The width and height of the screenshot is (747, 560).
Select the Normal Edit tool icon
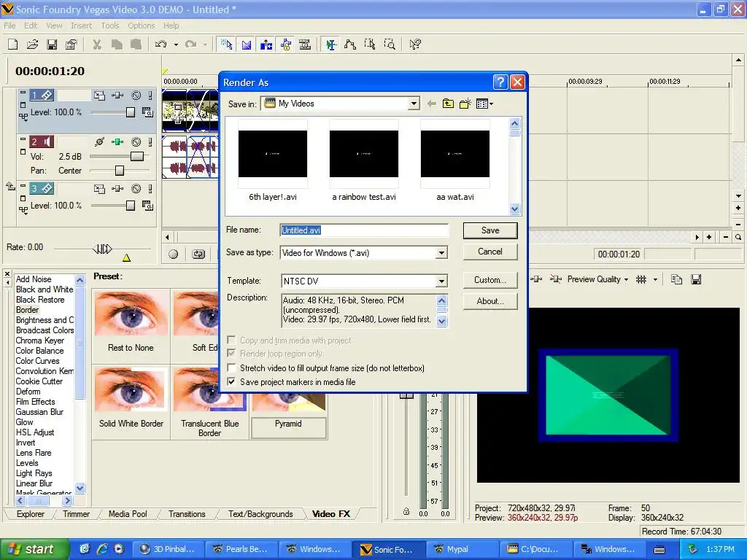[x=331, y=44]
